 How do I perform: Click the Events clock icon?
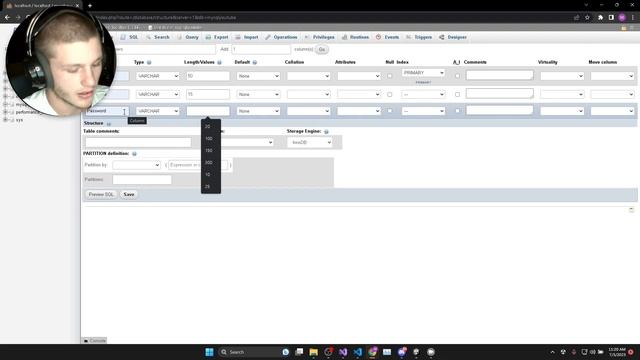pos(378,37)
